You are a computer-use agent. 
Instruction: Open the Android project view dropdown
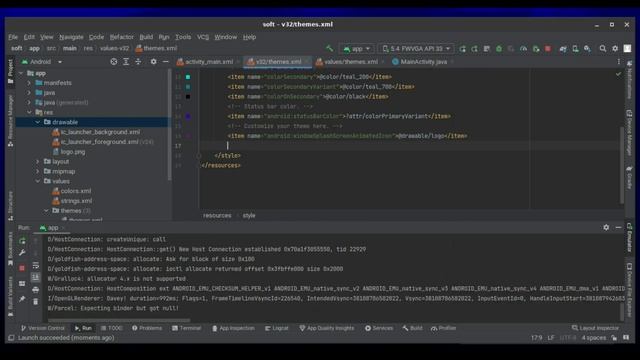(x=42, y=62)
